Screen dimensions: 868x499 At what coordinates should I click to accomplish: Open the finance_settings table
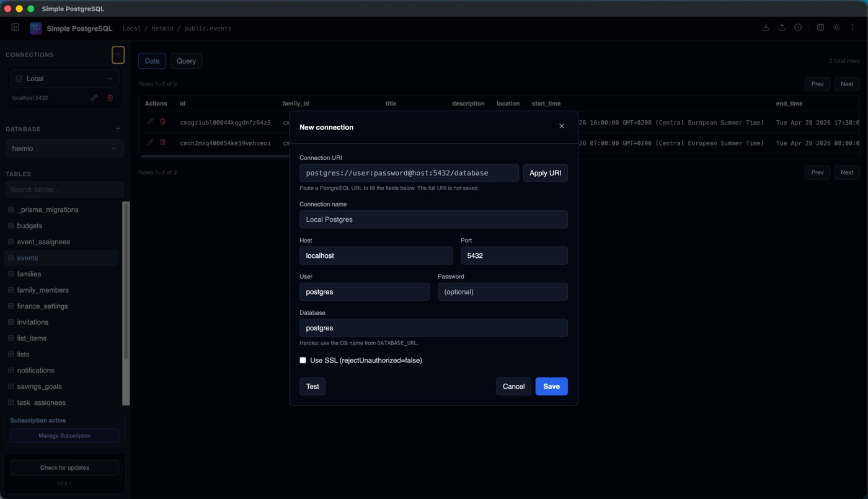click(61, 306)
